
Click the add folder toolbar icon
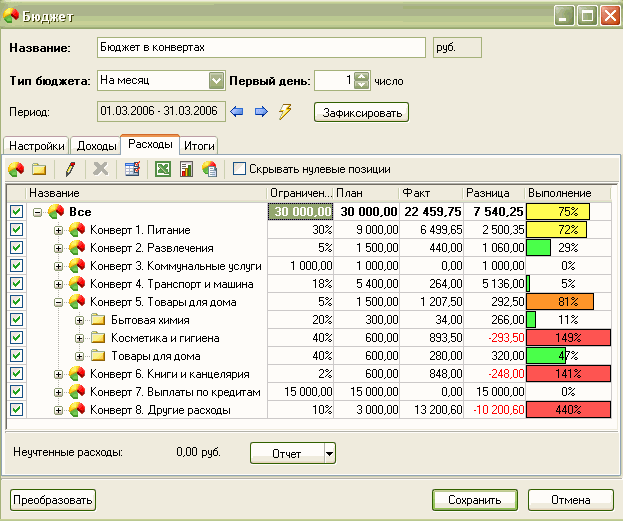(39, 169)
